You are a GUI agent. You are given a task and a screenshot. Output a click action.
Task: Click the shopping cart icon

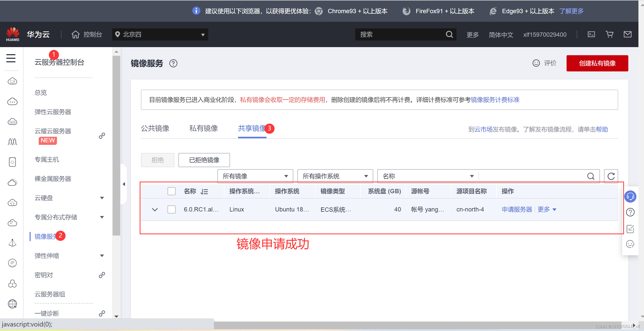(609, 34)
